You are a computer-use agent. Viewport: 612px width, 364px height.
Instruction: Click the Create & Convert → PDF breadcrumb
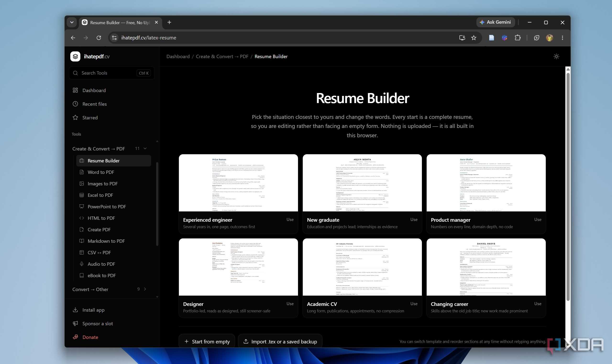pyautogui.click(x=222, y=56)
